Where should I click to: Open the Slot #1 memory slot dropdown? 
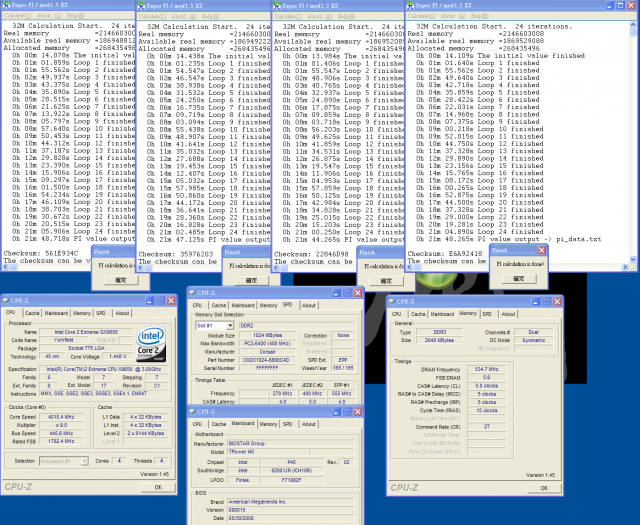[x=230, y=326]
